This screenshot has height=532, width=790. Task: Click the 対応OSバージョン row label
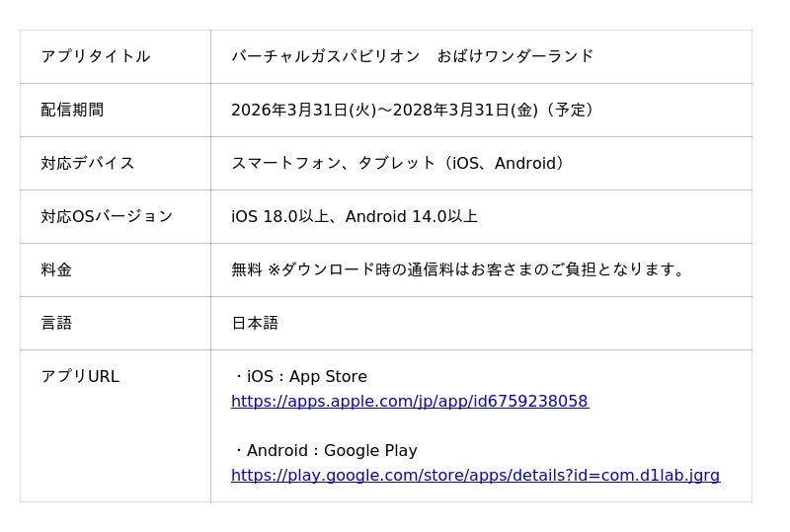[x=107, y=216]
